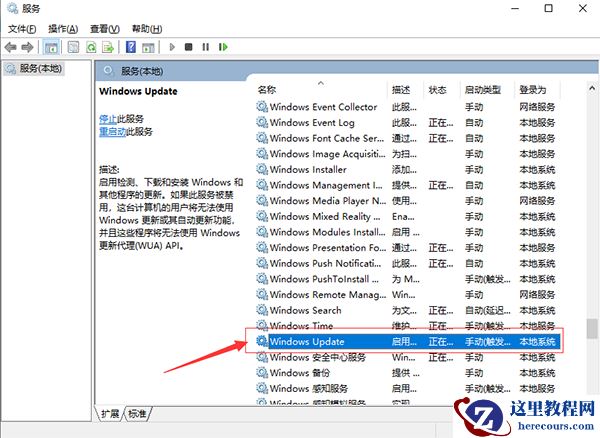Select the Windows Image Acquisition service

pyautogui.click(x=408, y=154)
